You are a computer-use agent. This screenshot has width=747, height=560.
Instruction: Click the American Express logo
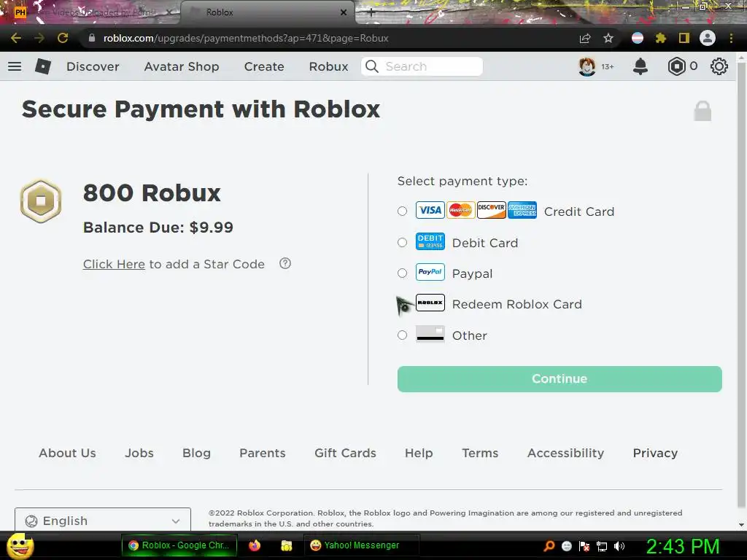click(522, 210)
